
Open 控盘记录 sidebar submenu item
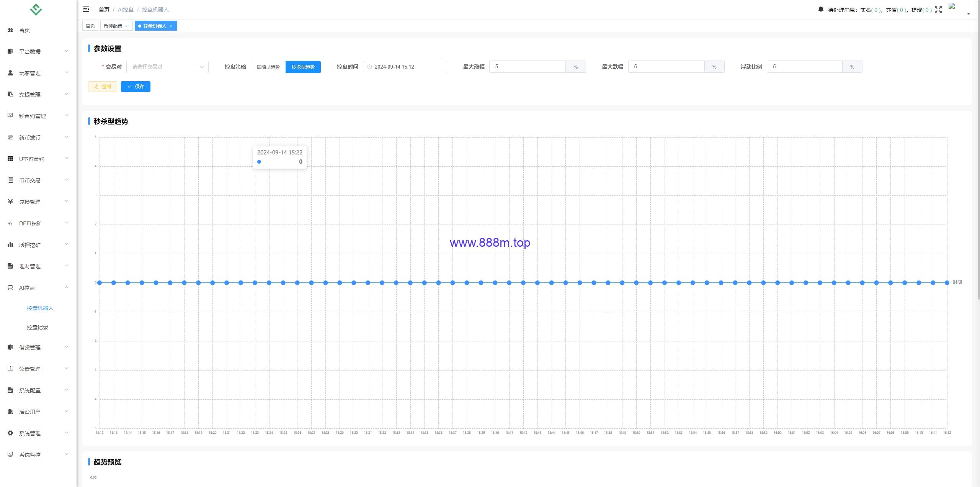(x=38, y=327)
